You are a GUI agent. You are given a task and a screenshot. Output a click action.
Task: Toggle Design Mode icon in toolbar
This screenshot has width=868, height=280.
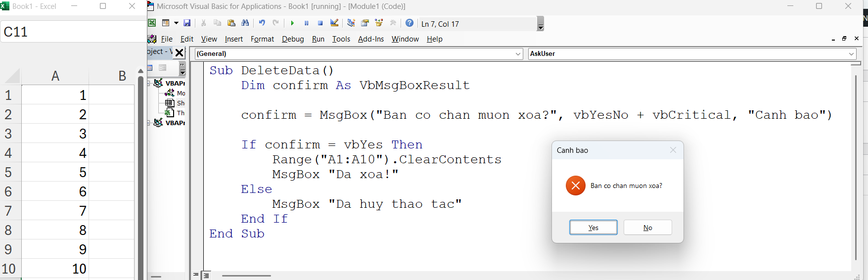coord(334,23)
